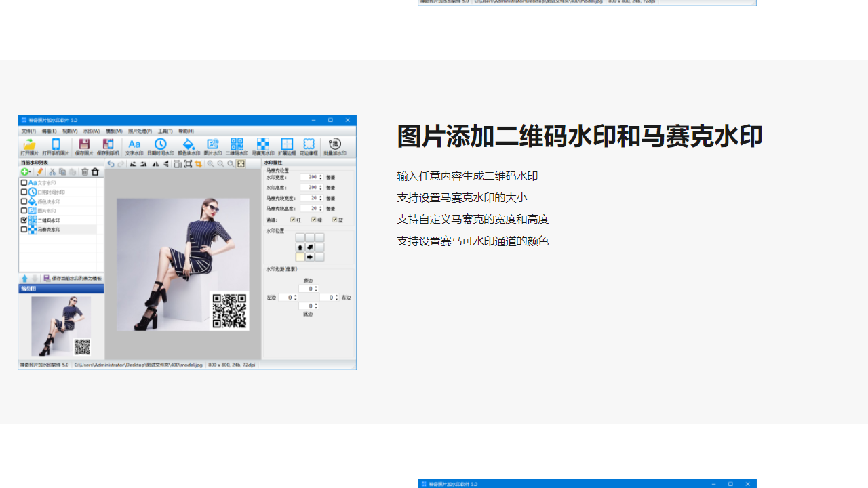Decrease 马赛克块宽度 using its stepper
868x488 pixels.
320,201
